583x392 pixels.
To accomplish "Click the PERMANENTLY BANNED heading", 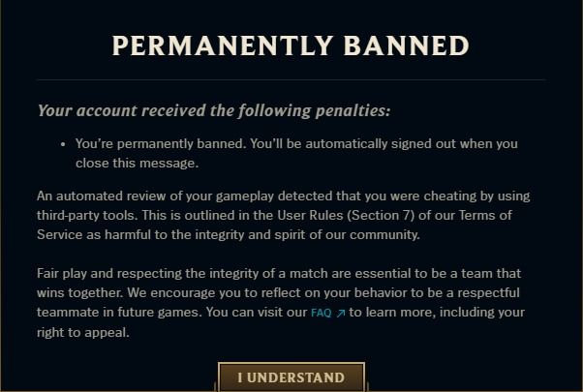I will (x=291, y=45).
